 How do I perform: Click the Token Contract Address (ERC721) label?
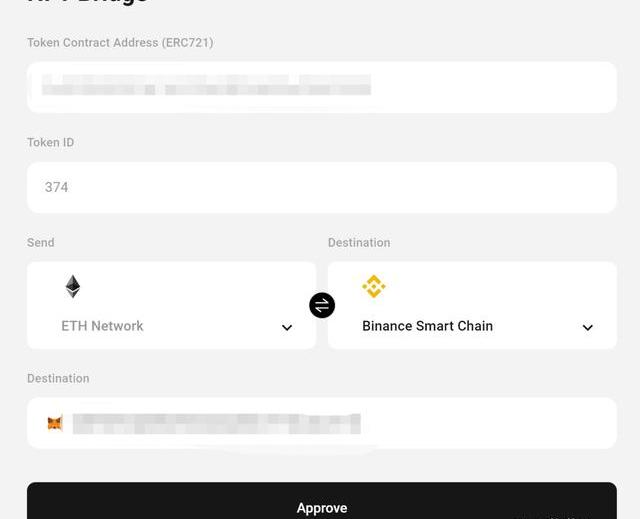[120, 43]
